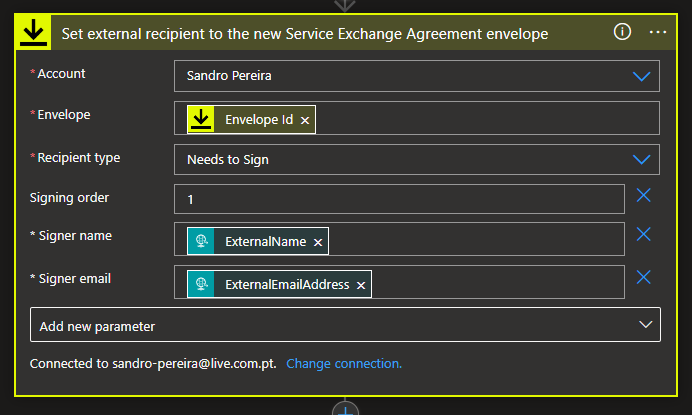Open the ellipsis menu in action header
The width and height of the screenshot is (692, 415).
[657, 32]
